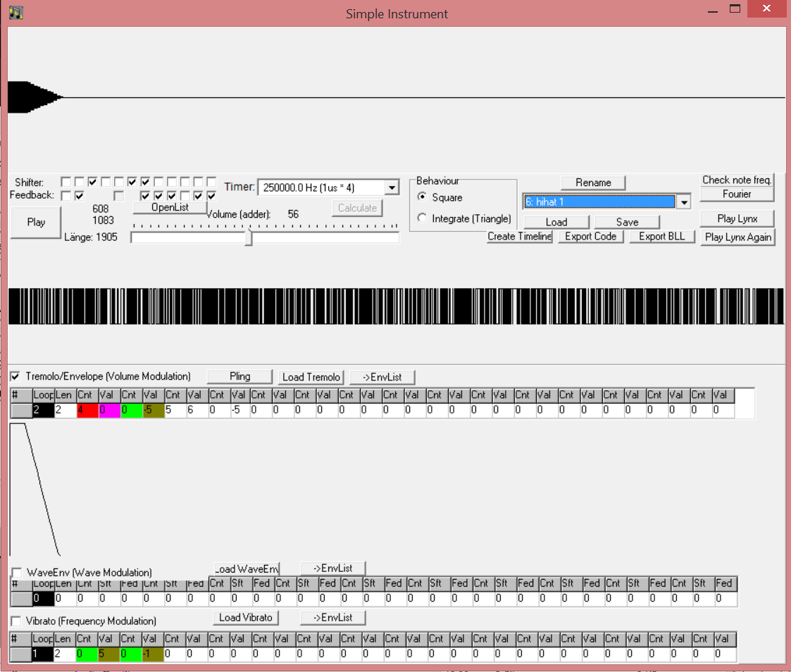Click the magenta Val cell in Tremolo table
The height and width of the screenshot is (672, 791).
pos(109,410)
